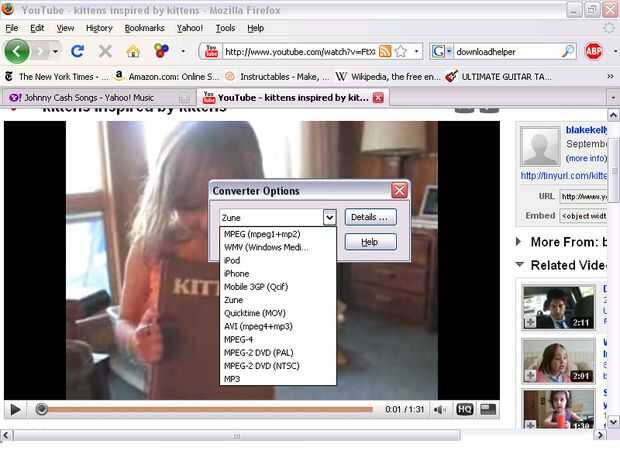This screenshot has height=465, width=620.
Task: Open The New York Times bookmark
Action: coord(56,77)
